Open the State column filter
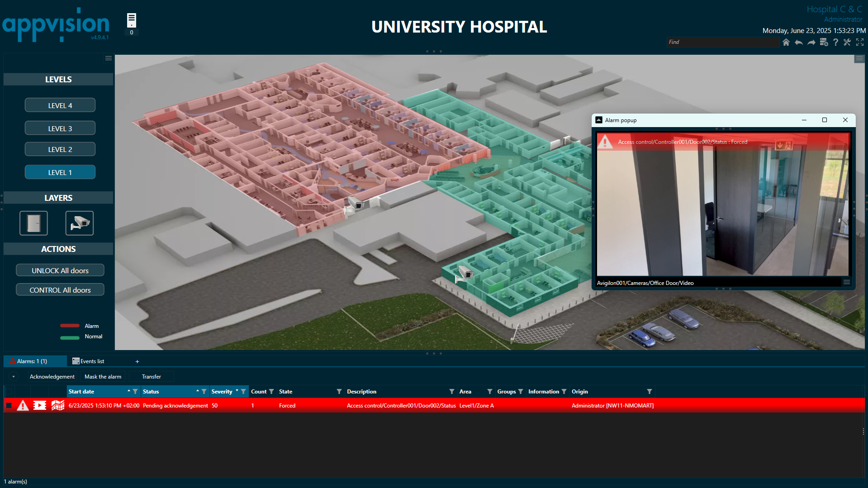The width and height of the screenshot is (868, 488). point(339,392)
